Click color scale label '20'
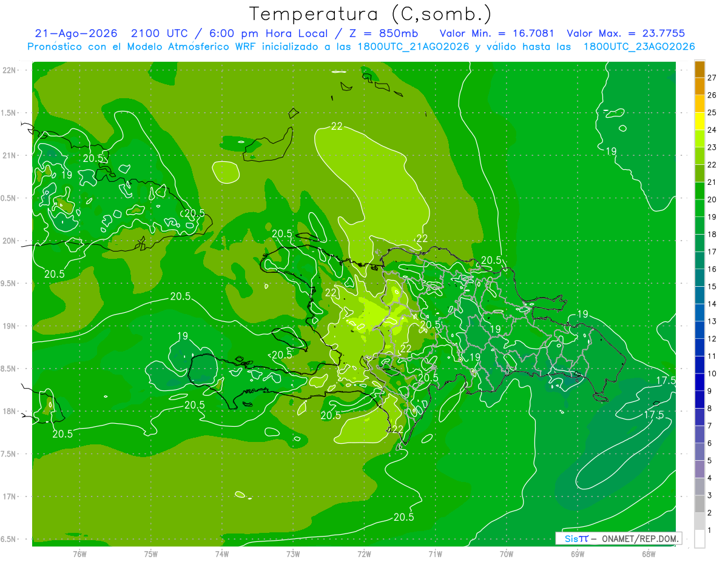The height and width of the screenshot is (562, 728). point(712,199)
